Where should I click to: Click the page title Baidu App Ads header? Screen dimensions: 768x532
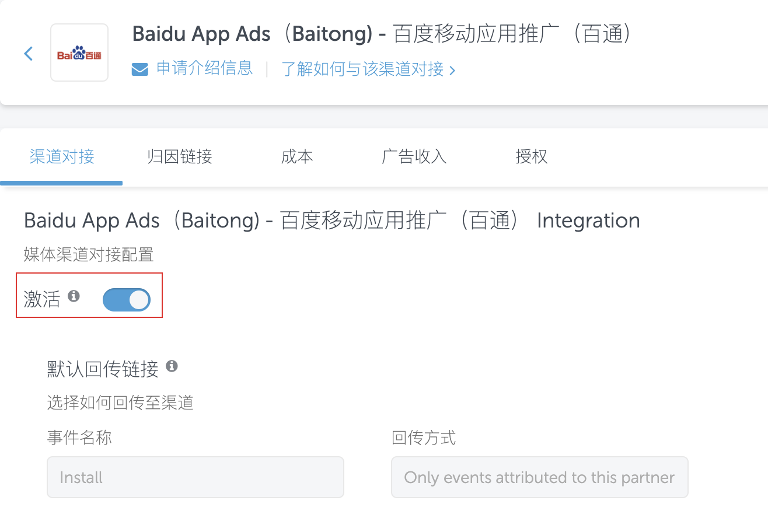pyautogui.click(x=383, y=34)
